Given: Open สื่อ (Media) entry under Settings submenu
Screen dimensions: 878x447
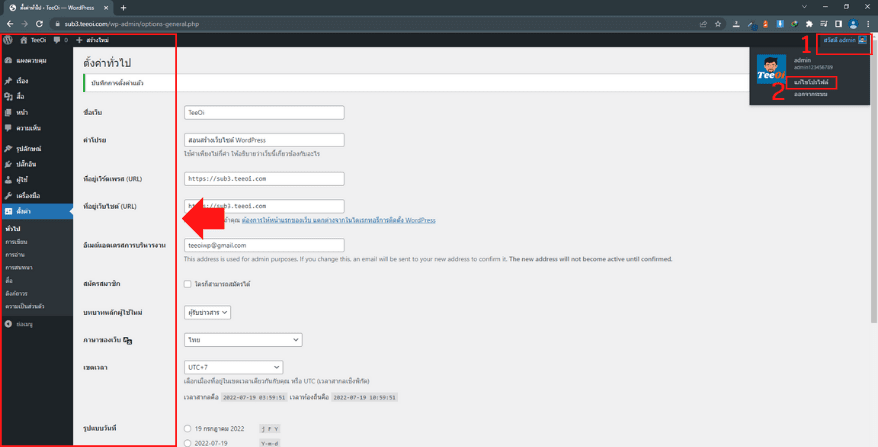Looking at the screenshot, I should pos(8,280).
